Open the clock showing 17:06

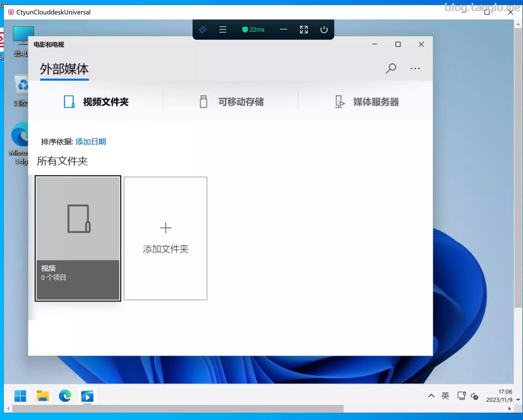pyautogui.click(x=499, y=396)
